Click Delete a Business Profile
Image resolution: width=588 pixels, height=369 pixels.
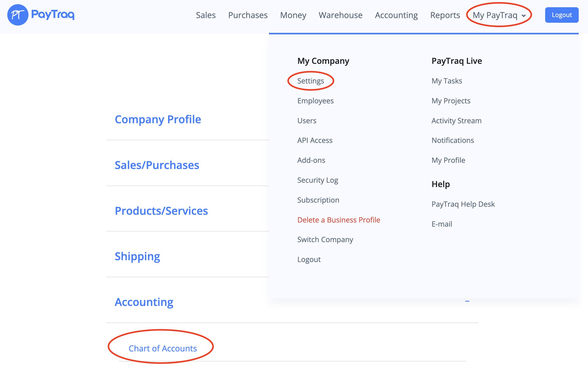coord(338,220)
